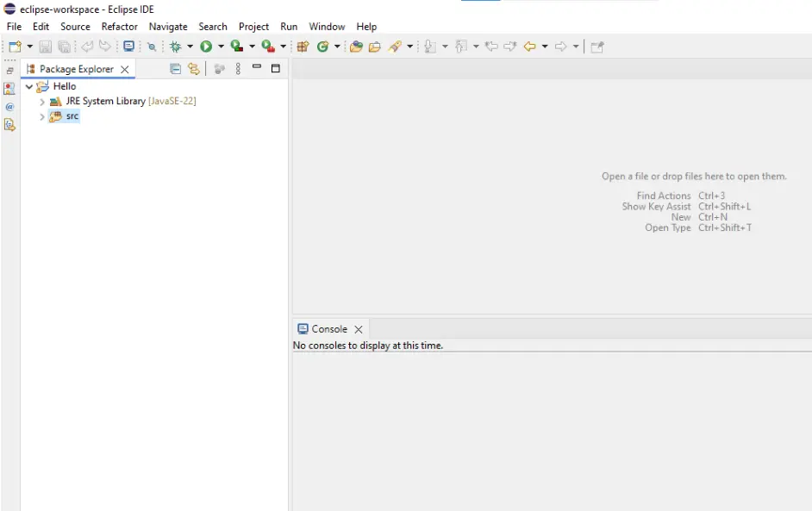This screenshot has height=511, width=812.
Task: Open the Run configurations dropdown arrow
Action: coord(222,47)
